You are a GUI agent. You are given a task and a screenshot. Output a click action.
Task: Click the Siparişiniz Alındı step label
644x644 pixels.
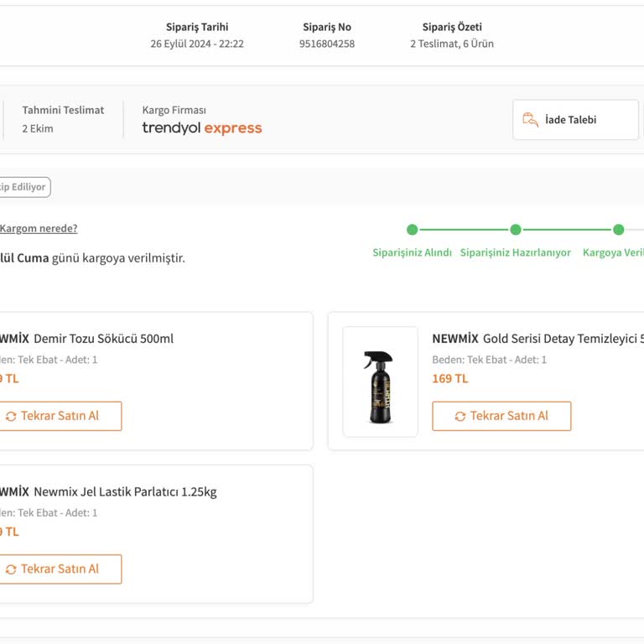(x=412, y=252)
